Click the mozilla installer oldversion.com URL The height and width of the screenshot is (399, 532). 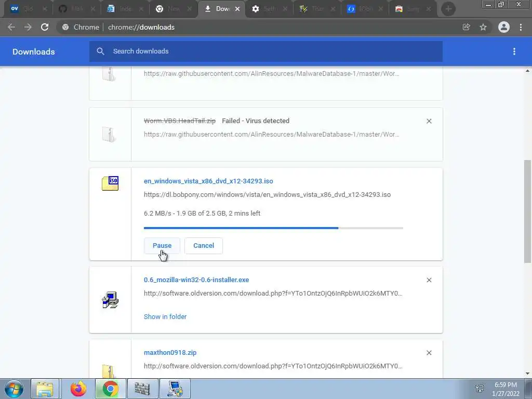click(273, 294)
